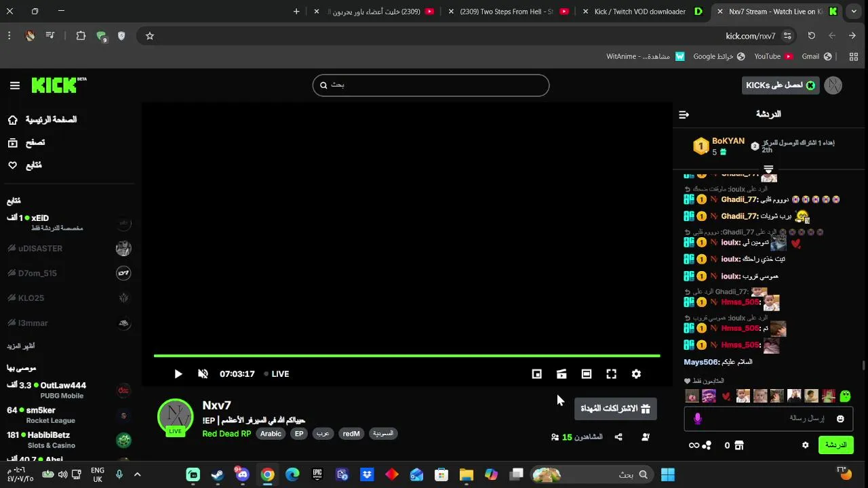Image resolution: width=868 pixels, height=488 pixels.
Task: Enter fullscreen video mode
Action: [611, 374]
